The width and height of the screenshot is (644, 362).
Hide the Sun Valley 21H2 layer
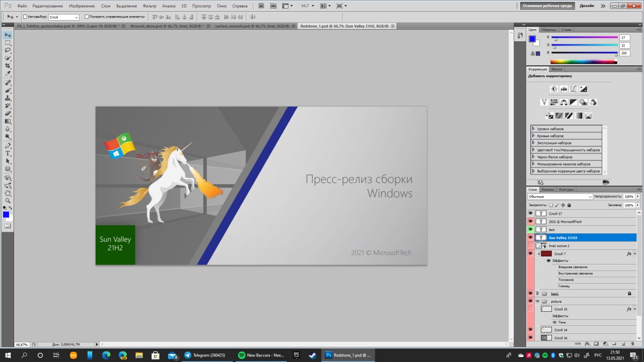(530, 237)
